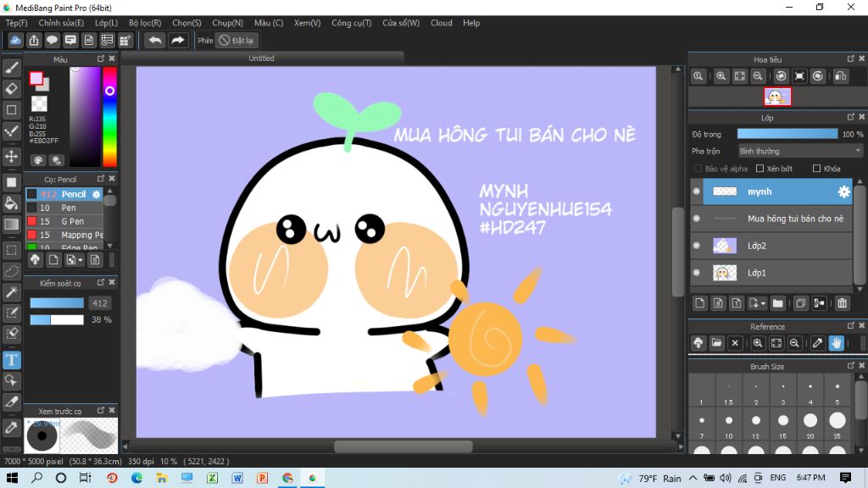Hide the Lớp1 layer
Image resolution: width=868 pixels, height=488 pixels.
click(x=697, y=273)
